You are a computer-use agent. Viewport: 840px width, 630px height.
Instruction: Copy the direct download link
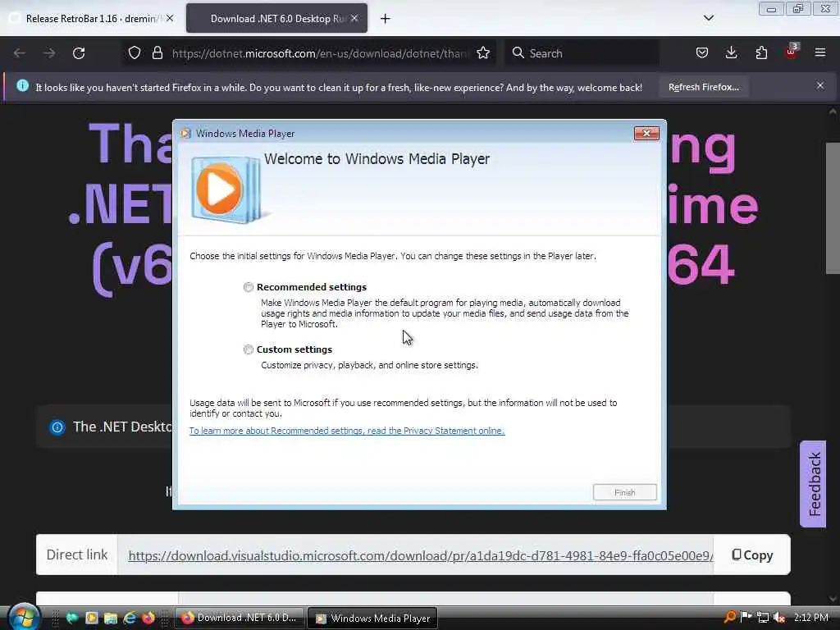tap(752, 555)
